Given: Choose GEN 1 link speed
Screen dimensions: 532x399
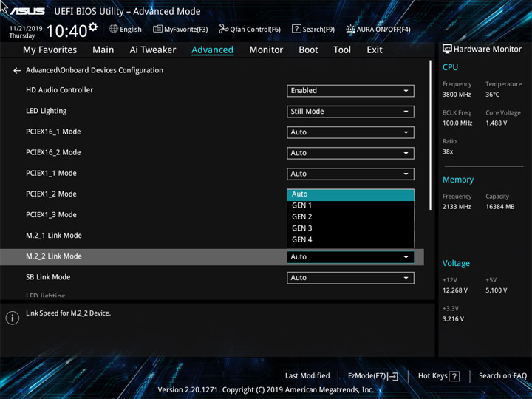Looking at the screenshot, I should (x=350, y=205).
